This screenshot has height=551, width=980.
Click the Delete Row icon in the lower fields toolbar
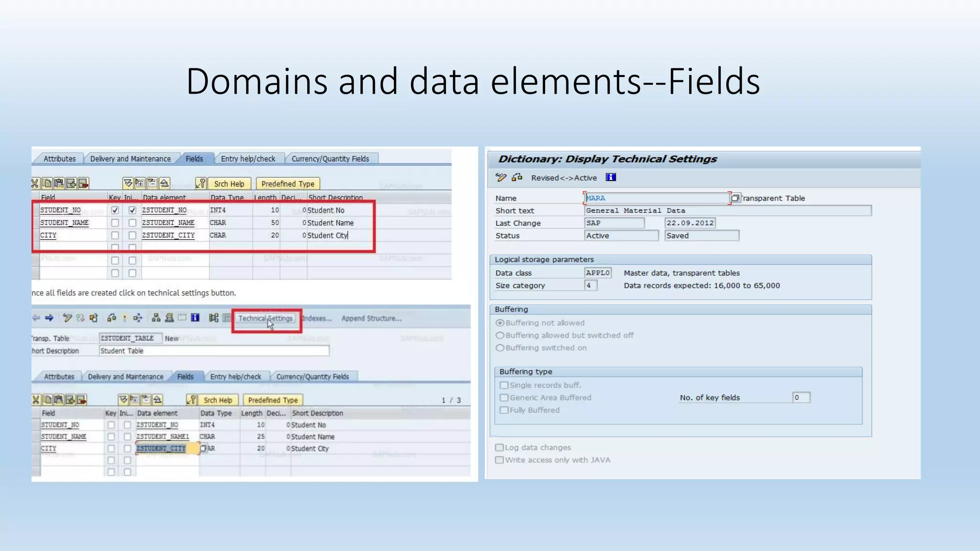(82, 400)
